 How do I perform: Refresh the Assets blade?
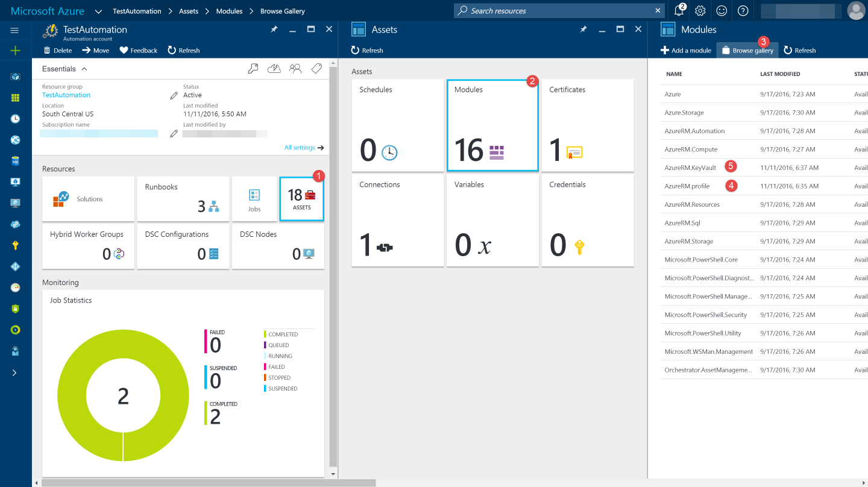pos(367,51)
